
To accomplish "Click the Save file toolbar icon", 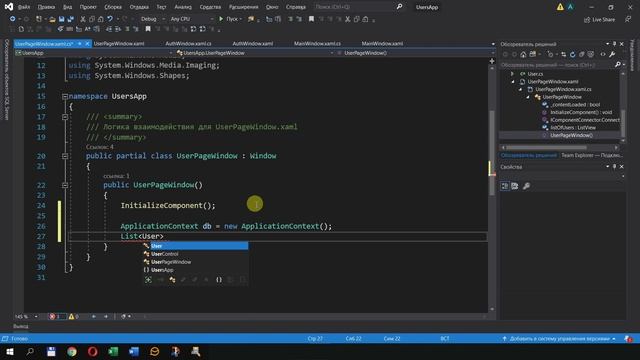I will tap(62, 19).
